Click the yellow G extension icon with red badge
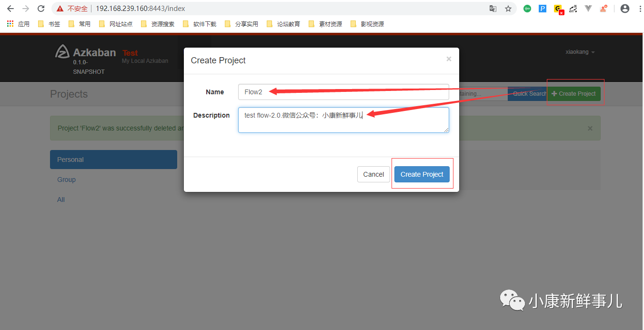 tap(558, 9)
